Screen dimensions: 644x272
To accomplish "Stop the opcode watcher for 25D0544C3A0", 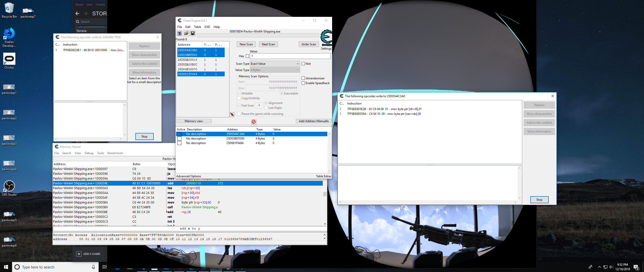I will click(x=539, y=200).
